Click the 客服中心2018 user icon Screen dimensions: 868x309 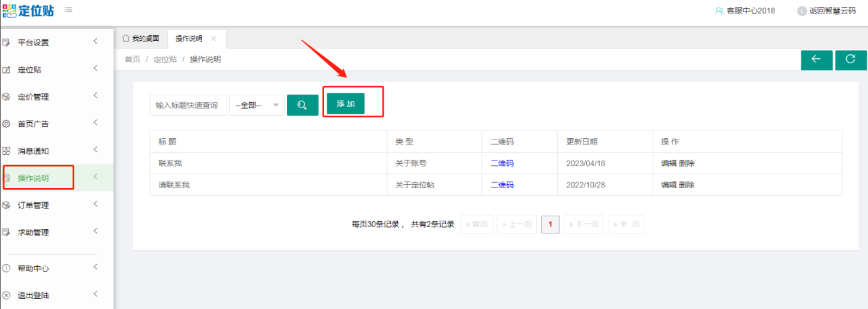(x=719, y=11)
